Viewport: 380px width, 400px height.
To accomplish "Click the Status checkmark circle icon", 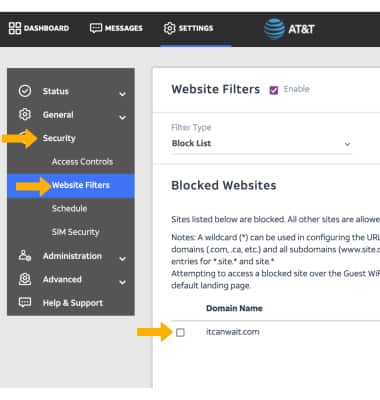I will (x=25, y=91).
